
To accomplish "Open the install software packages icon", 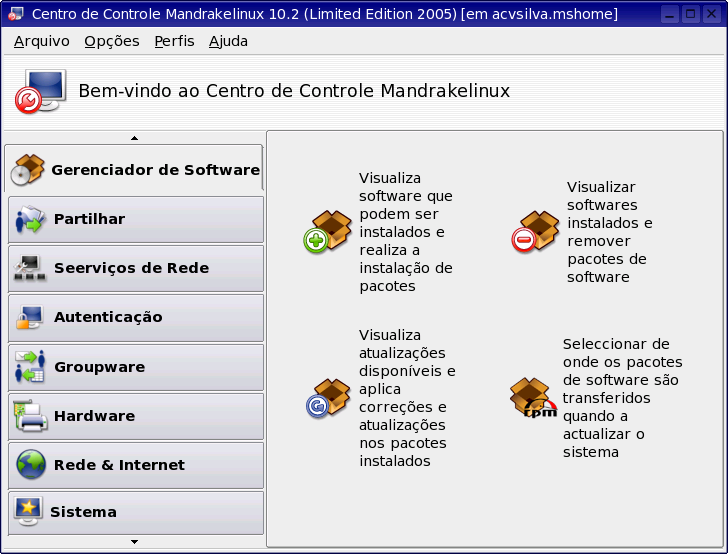I will click(328, 231).
